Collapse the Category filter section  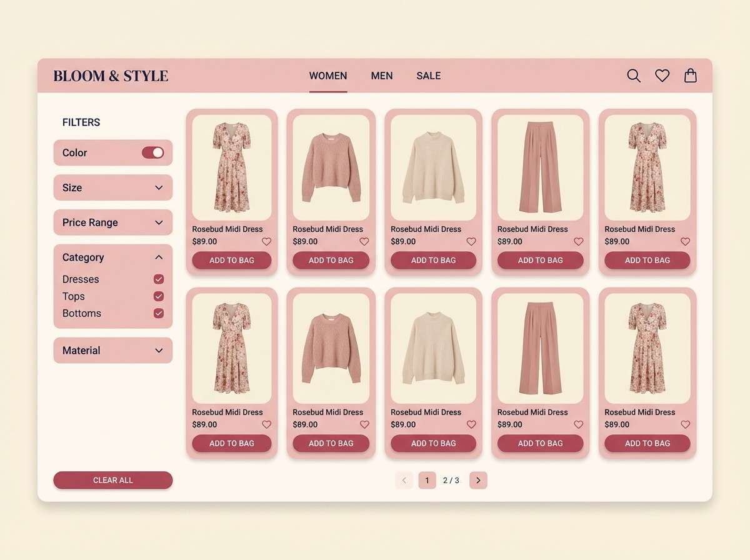(x=158, y=257)
